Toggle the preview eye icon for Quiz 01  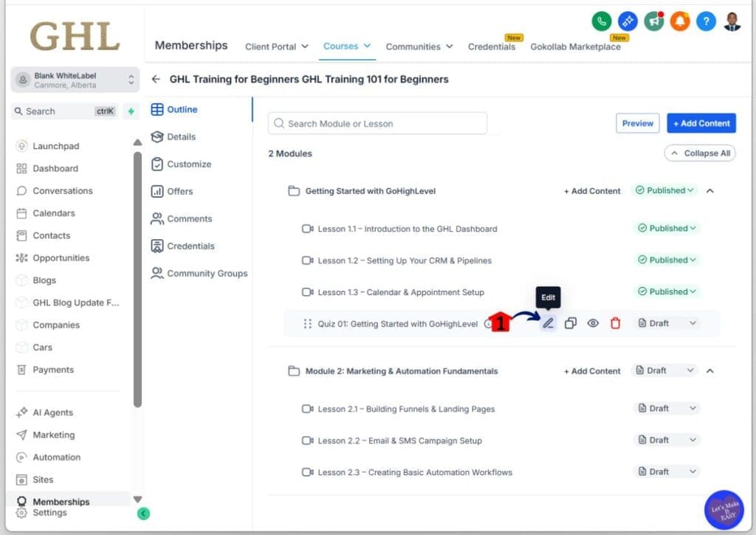593,322
